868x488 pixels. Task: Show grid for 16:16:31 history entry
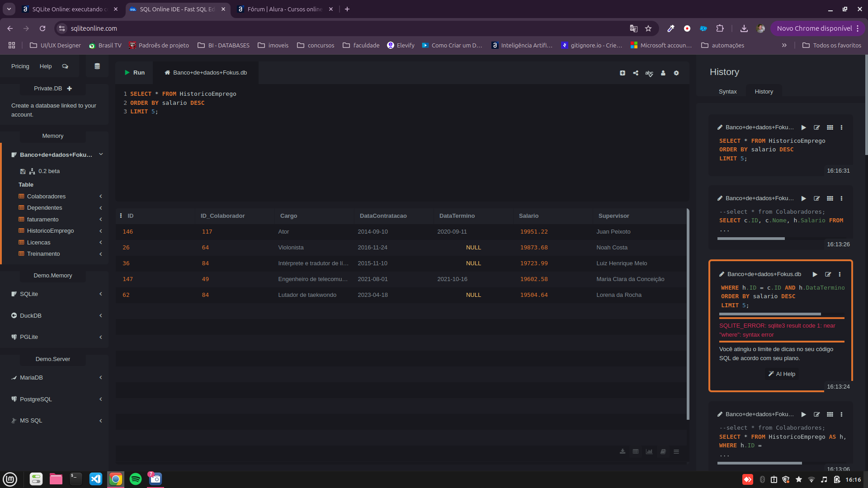tap(830, 127)
